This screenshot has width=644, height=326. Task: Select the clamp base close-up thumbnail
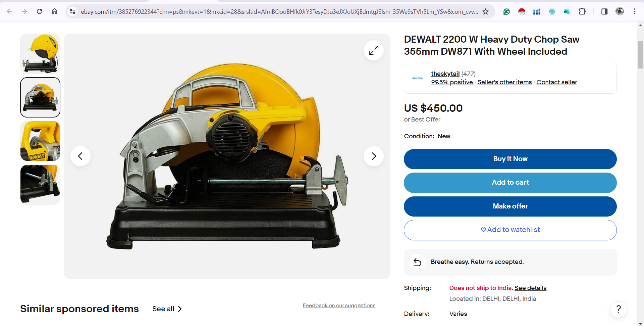(x=40, y=185)
